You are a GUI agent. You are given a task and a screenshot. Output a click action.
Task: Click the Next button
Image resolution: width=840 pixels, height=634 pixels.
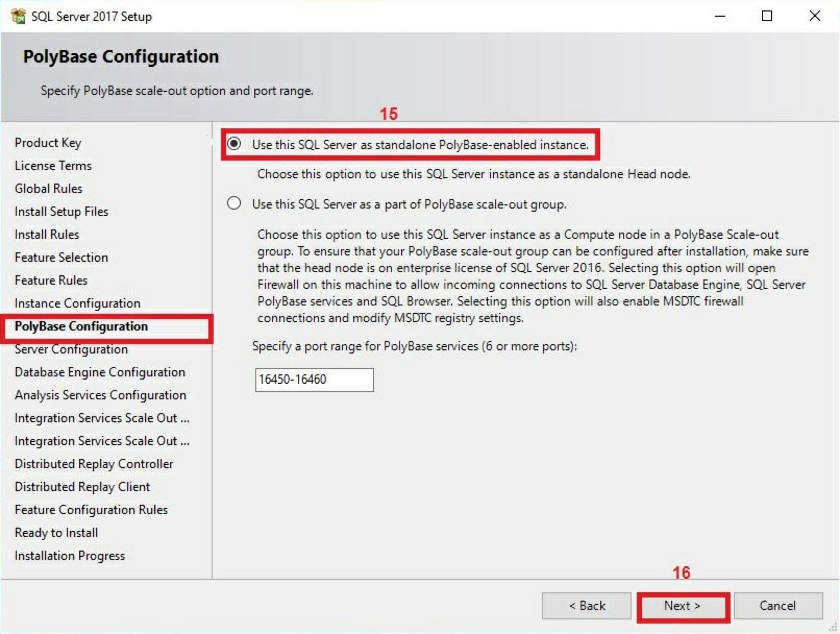point(682,606)
